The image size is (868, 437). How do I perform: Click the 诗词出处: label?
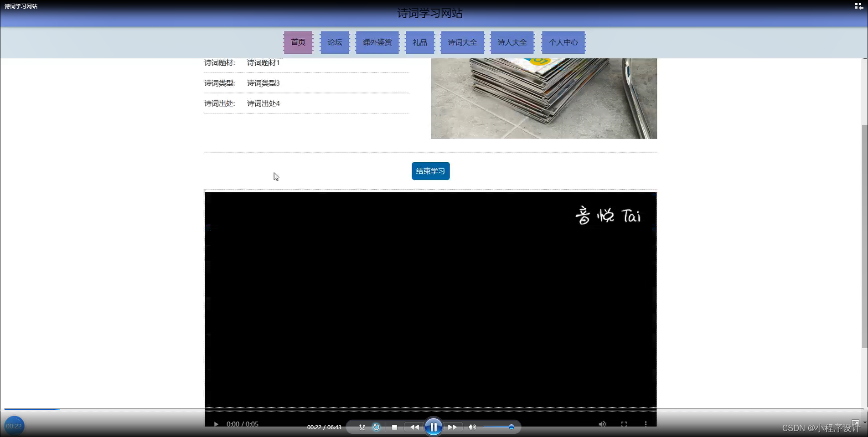(220, 103)
